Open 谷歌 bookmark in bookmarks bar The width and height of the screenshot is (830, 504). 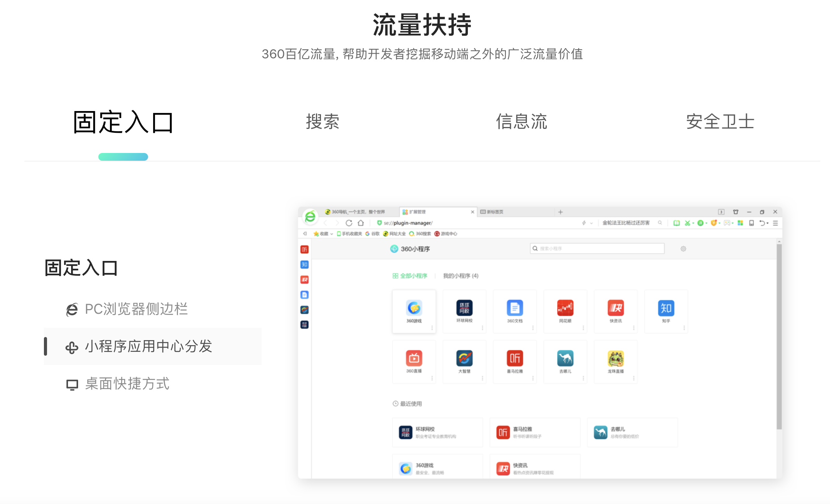(x=372, y=234)
